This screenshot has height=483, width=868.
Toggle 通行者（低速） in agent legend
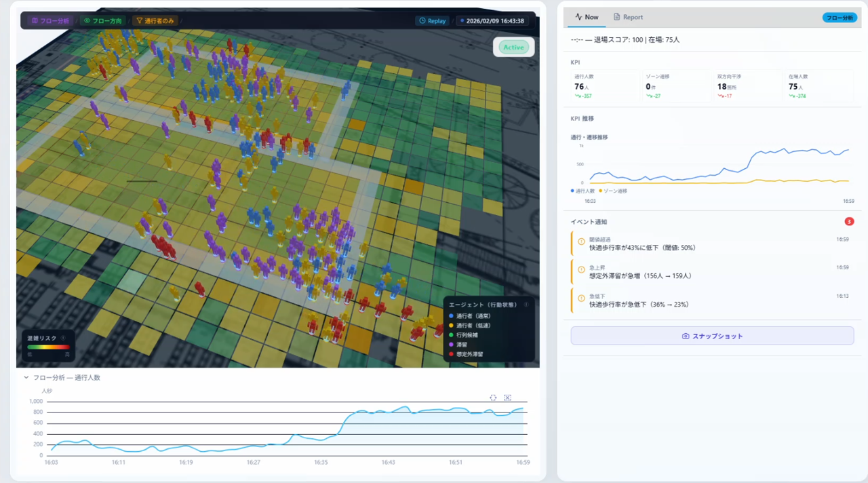(x=469, y=326)
